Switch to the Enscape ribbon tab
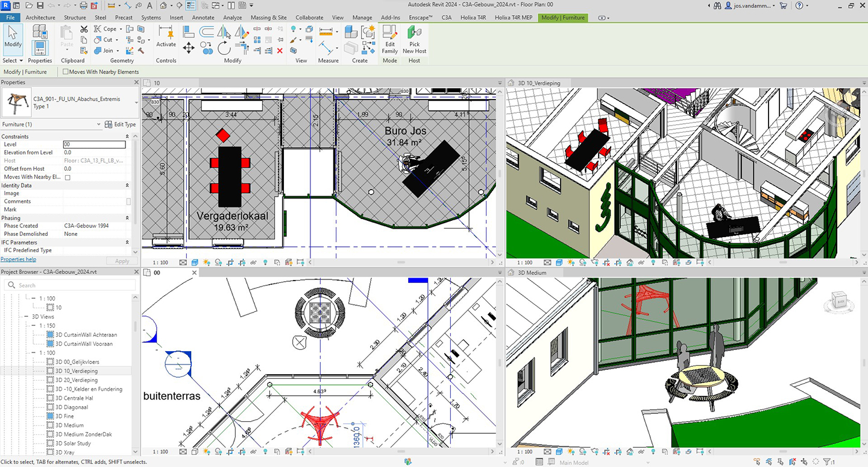The image size is (868, 467). (x=421, y=17)
